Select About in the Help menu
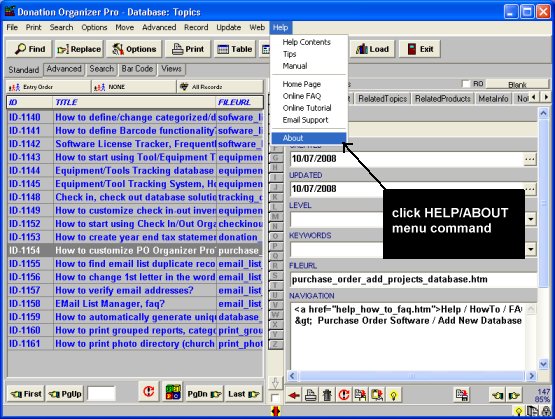Screen dimensions: 555x419 click(x=309, y=138)
